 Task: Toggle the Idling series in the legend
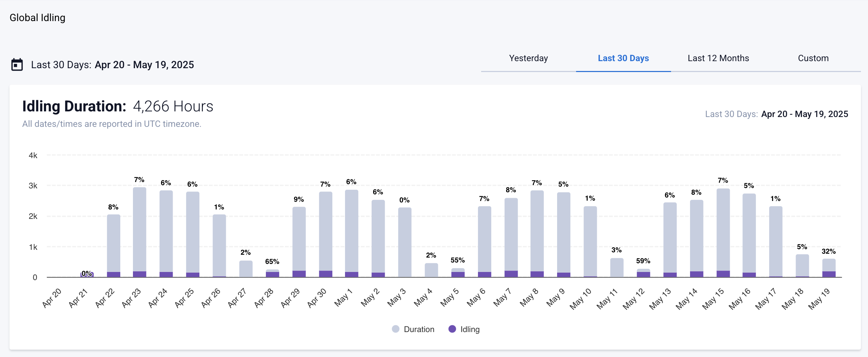(470, 329)
